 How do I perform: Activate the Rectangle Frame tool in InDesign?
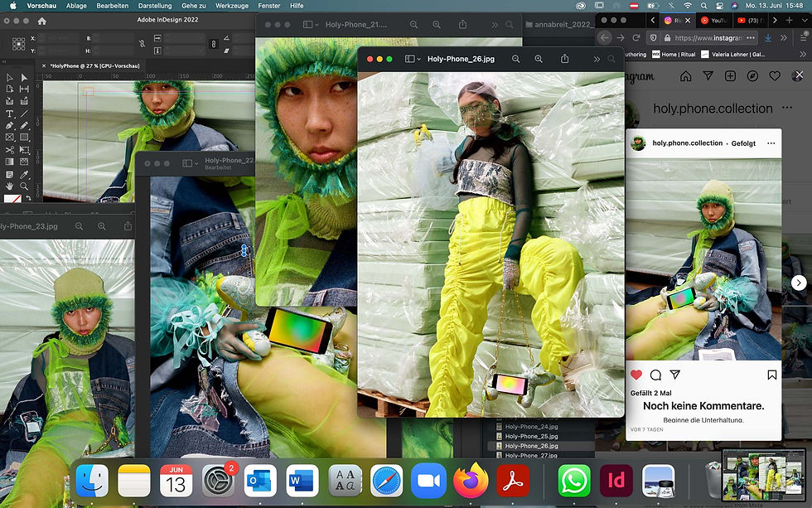pyautogui.click(x=9, y=138)
